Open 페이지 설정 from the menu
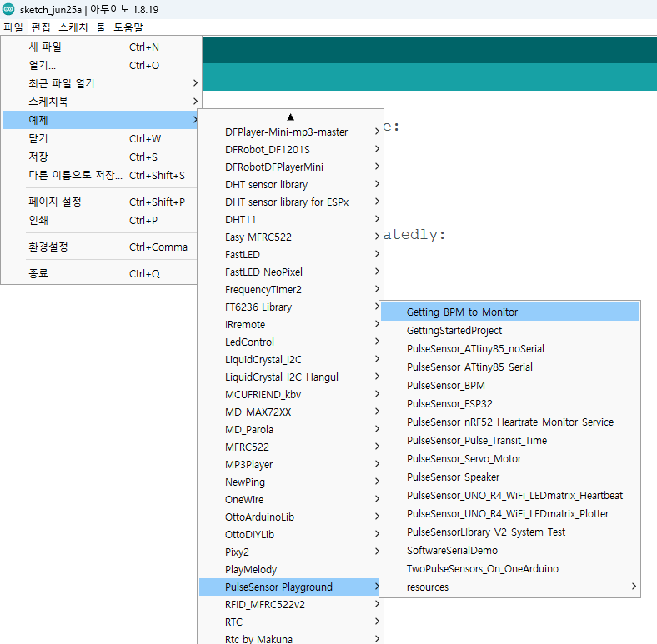 coord(100,202)
